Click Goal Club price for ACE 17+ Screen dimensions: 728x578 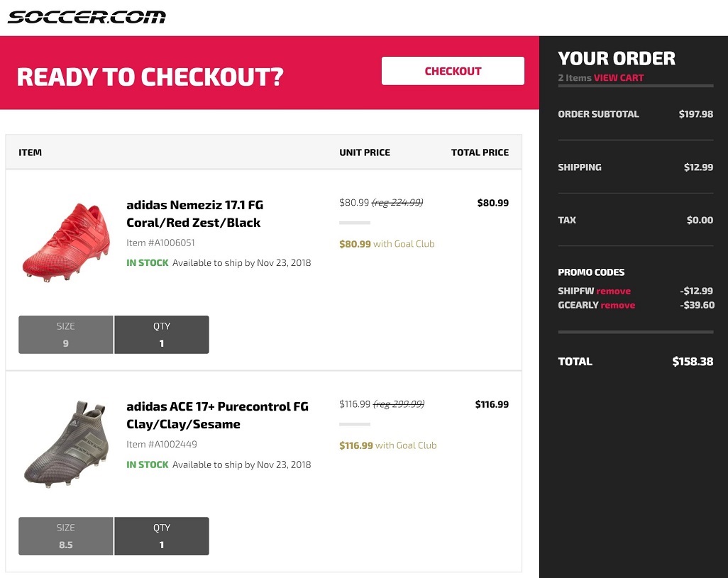(x=387, y=445)
